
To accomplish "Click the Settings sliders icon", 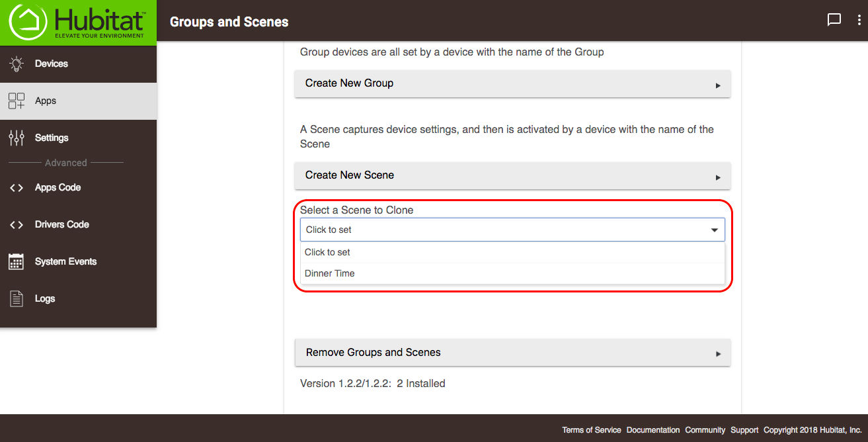I will (x=17, y=138).
